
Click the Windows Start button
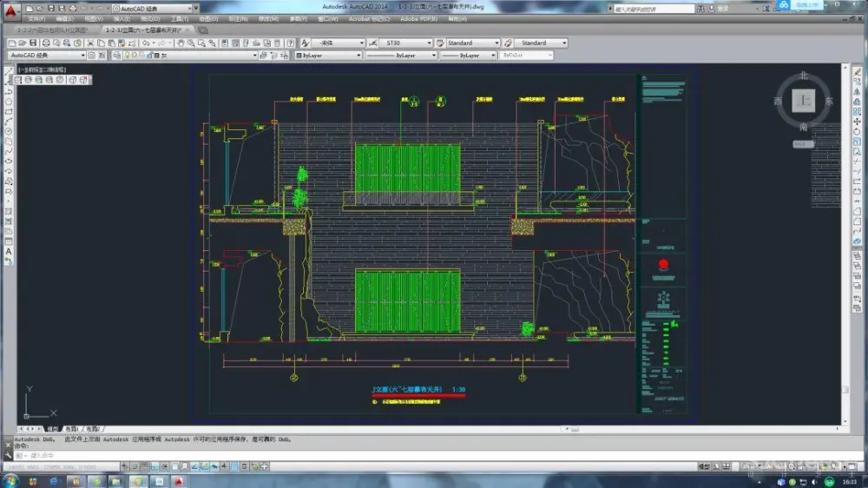[10, 480]
